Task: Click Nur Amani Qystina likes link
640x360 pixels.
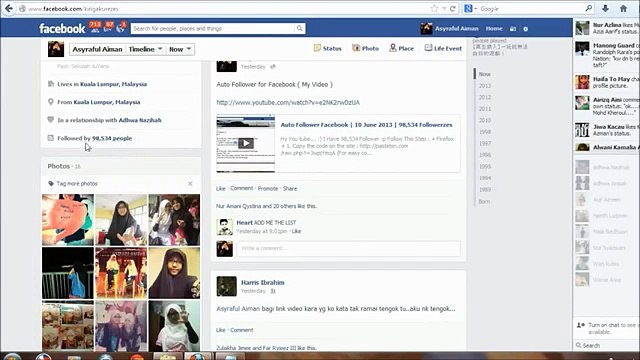Action: point(238,206)
